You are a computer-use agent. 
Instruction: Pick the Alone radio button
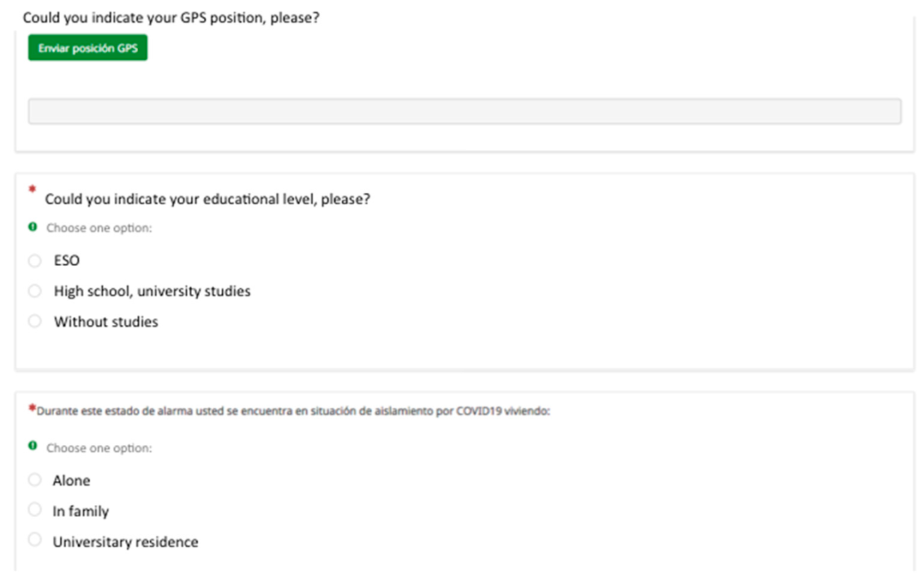click(35, 480)
